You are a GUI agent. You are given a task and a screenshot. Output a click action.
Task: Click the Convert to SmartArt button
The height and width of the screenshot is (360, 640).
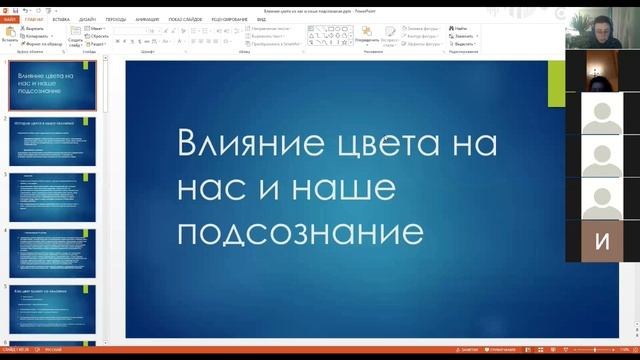[273, 44]
